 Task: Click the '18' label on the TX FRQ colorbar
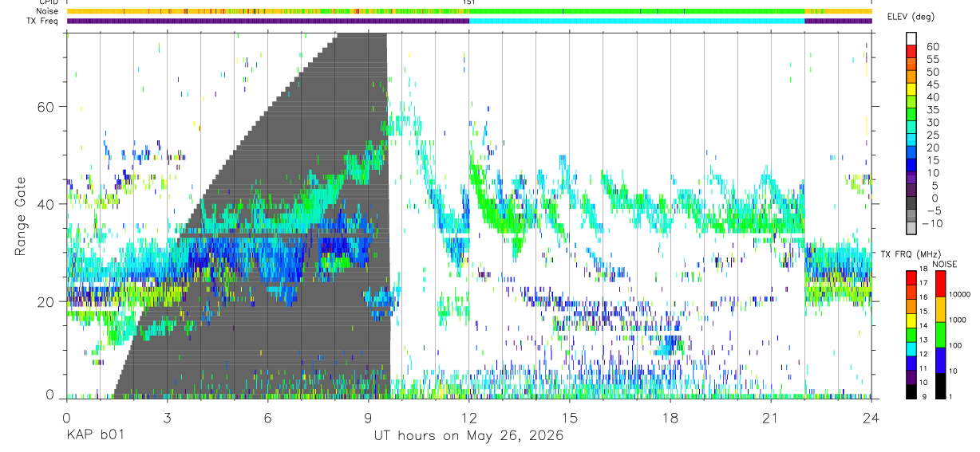[923, 269]
